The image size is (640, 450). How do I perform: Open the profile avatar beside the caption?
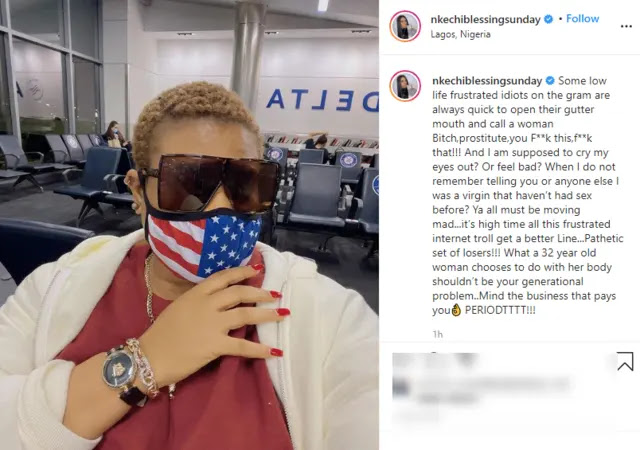[x=405, y=86]
